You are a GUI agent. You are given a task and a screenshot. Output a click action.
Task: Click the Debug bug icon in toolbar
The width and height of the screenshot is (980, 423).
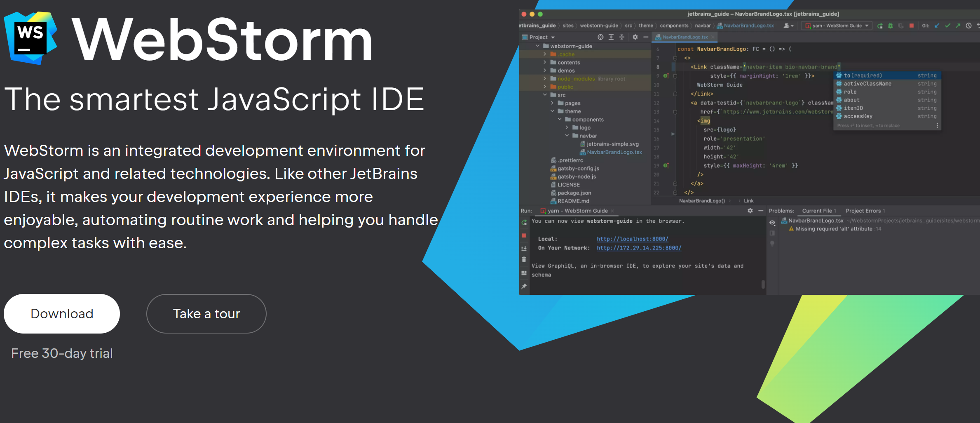890,26
